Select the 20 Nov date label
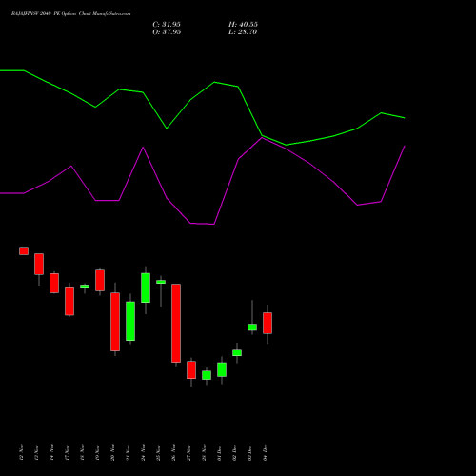This screenshot has width=476, height=476. click(x=112, y=452)
